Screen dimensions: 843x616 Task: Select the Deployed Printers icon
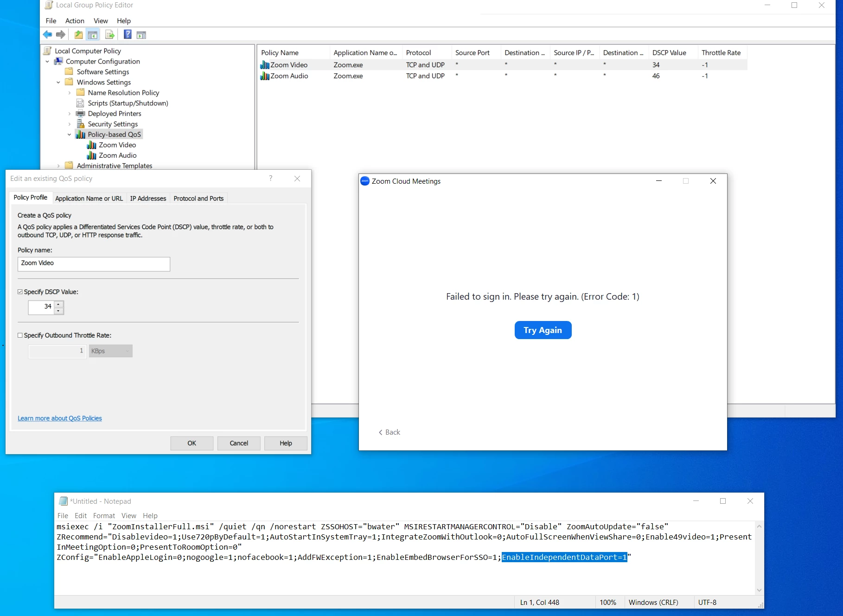80,113
